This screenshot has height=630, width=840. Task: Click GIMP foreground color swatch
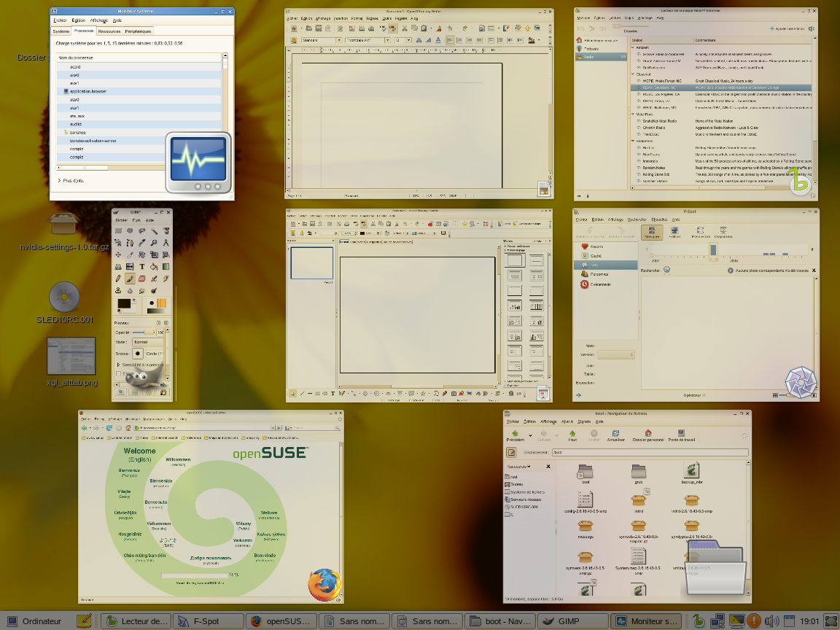tap(124, 303)
